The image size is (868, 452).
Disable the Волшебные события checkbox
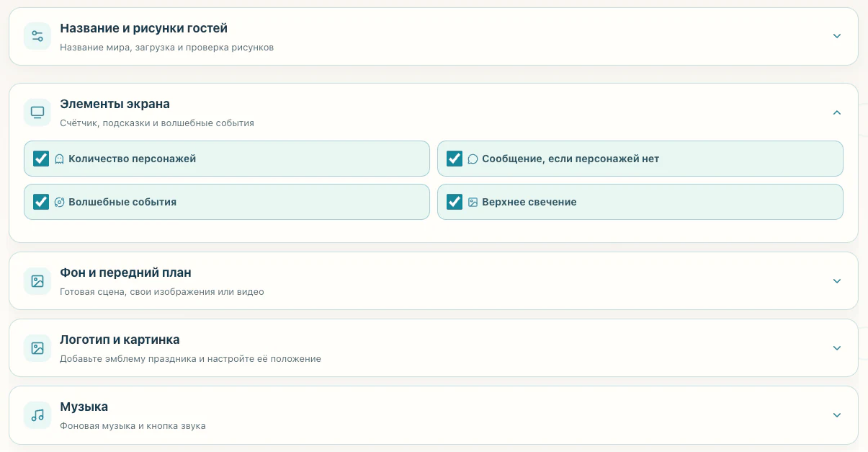41,202
